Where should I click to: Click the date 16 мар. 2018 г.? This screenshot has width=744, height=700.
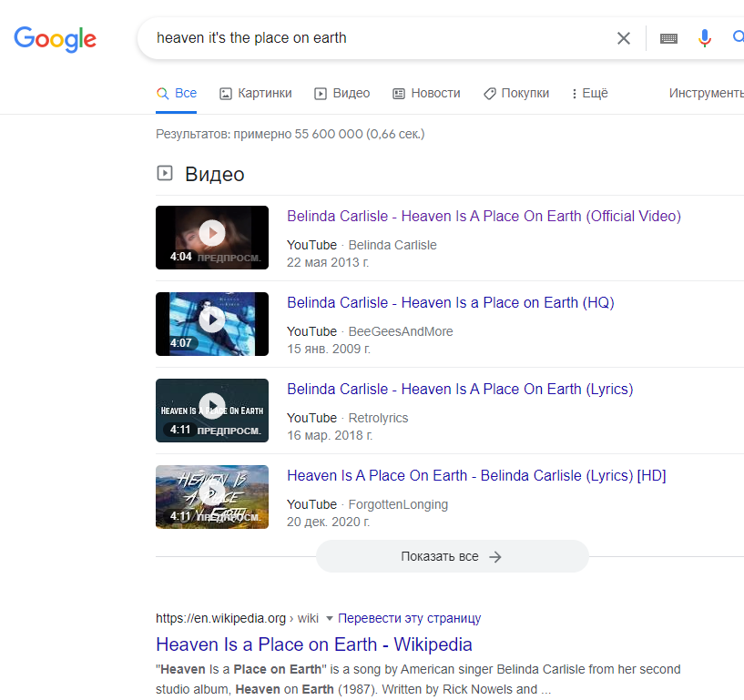click(x=330, y=435)
